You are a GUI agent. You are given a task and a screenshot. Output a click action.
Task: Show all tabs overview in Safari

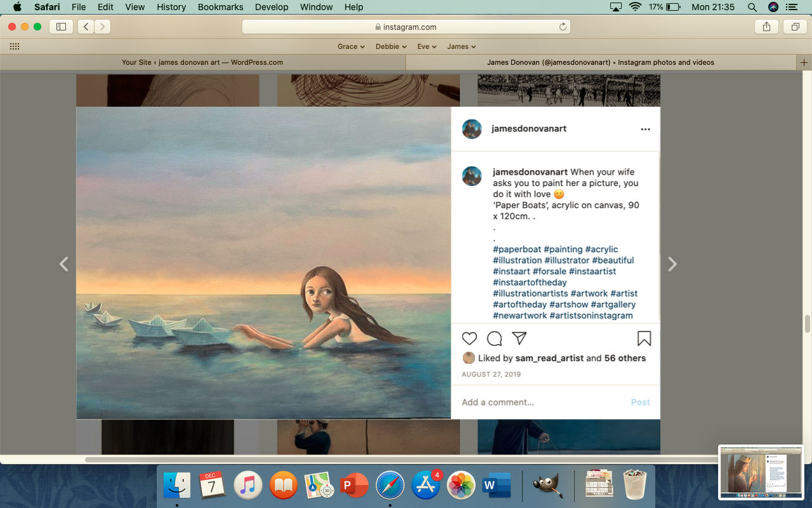(794, 27)
